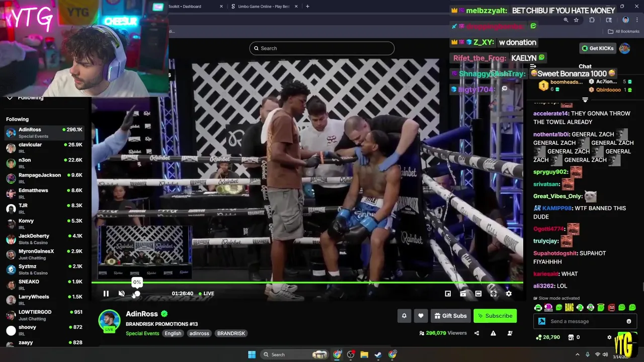This screenshot has width=644, height=362.
Task: Click the share stream icon
Action: pyautogui.click(x=476, y=333)
